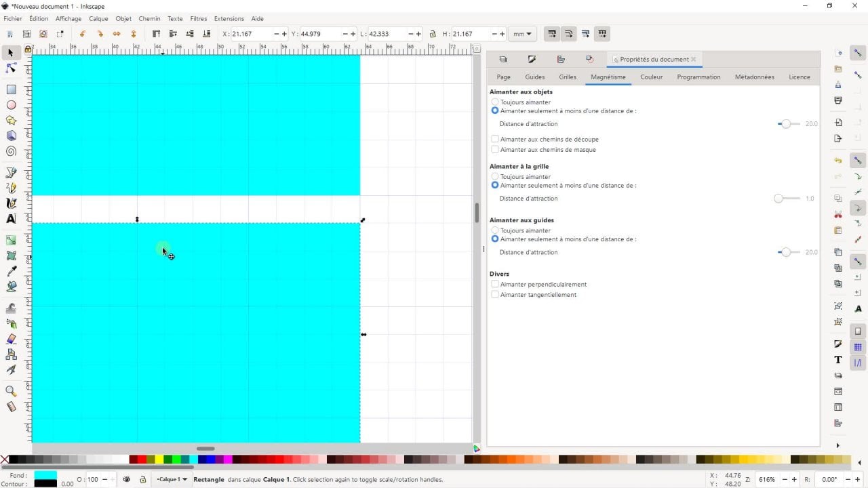Screen dimensions: 868x488
Task: Activate the Text tool
Action: click(x=11, y=219)
